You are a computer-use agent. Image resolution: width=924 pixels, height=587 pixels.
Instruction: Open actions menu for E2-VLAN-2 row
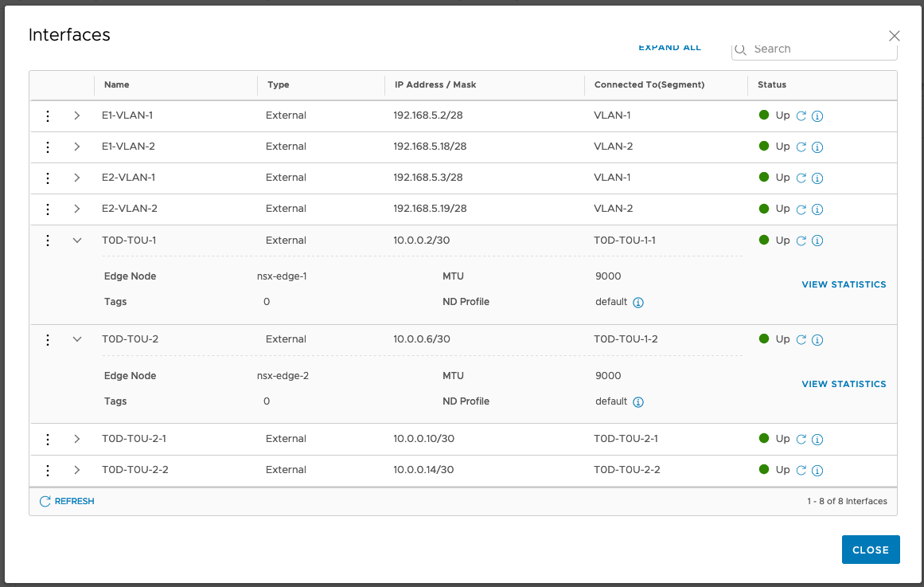(48, 209)
